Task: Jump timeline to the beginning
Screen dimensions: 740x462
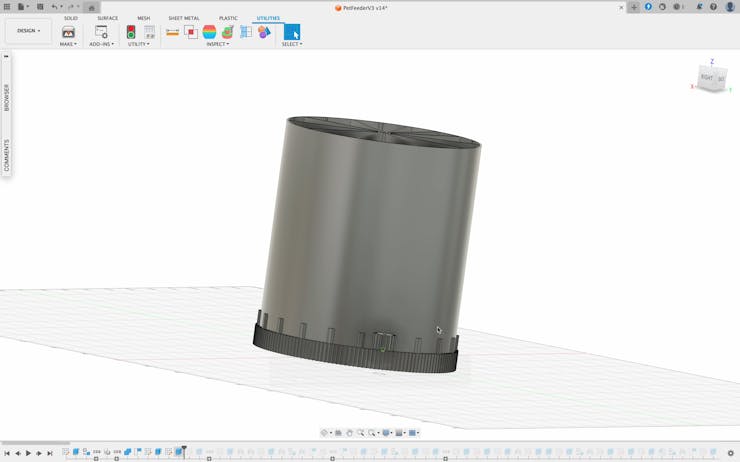Action: [7, 453]
